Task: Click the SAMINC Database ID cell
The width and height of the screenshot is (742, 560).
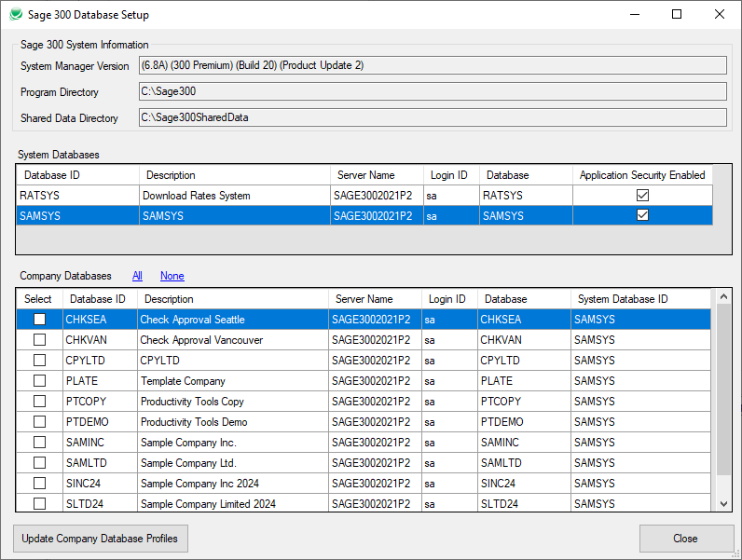Action: pyautogui.click(x=100, y=443)
